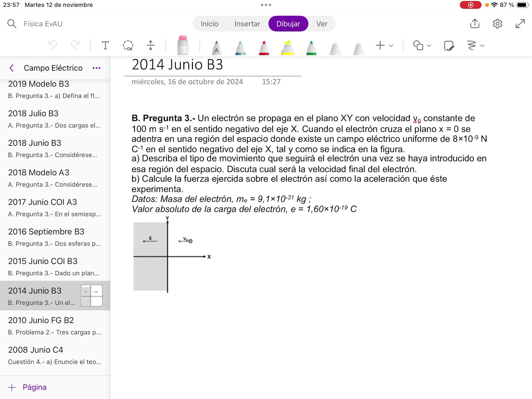Click the Insert space tool
The height and width of the screenshot is (399, 532).
tap(150, 45)
